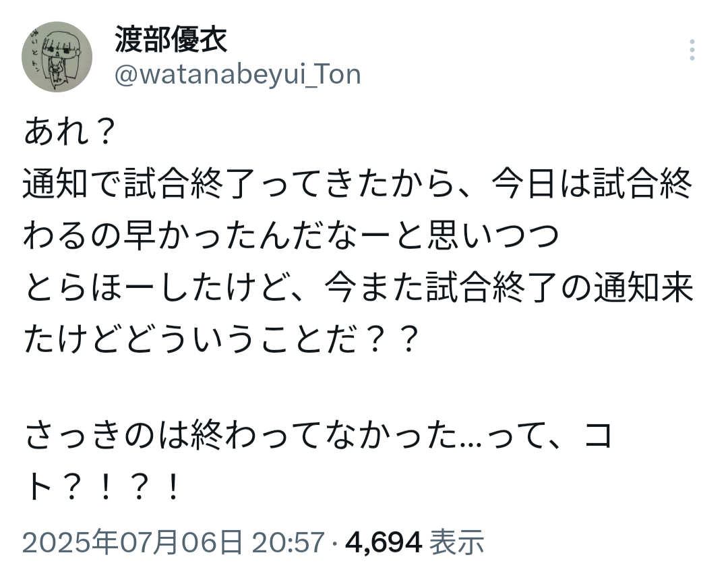Click the phrase 思いつつ at the line end

coord(493,235)
